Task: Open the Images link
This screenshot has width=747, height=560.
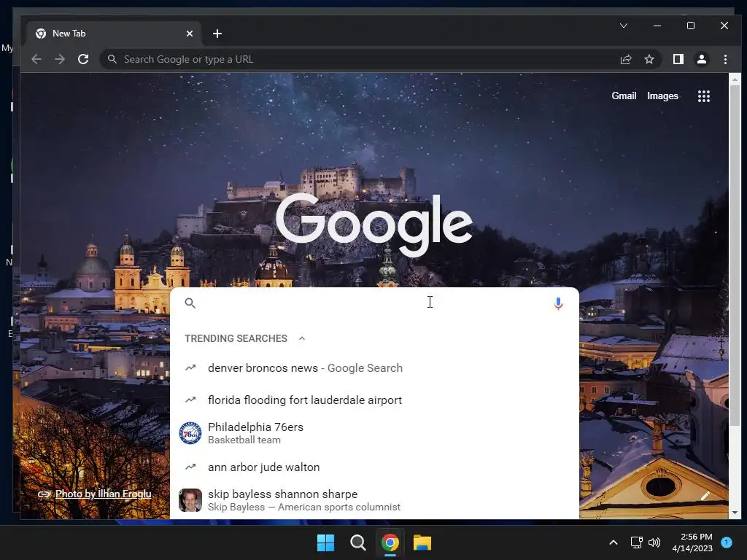Action: coord(662,96)
